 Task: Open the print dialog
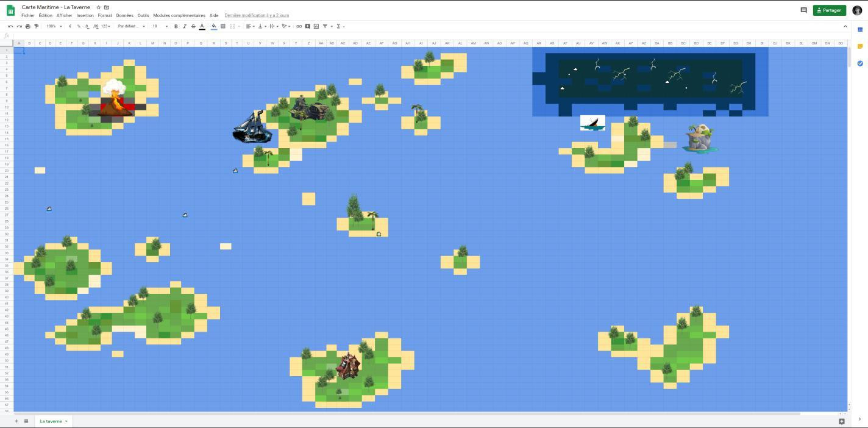(x=27, y=26)
